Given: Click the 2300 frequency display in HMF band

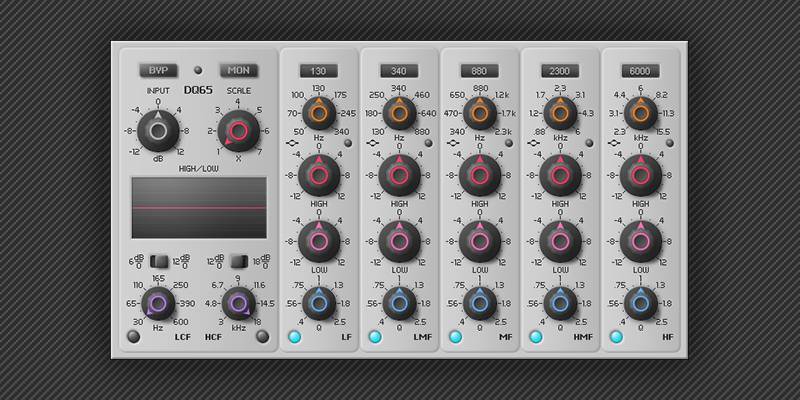Looking at the screenshot, I should pyautogui.click(x=560, y=71).
